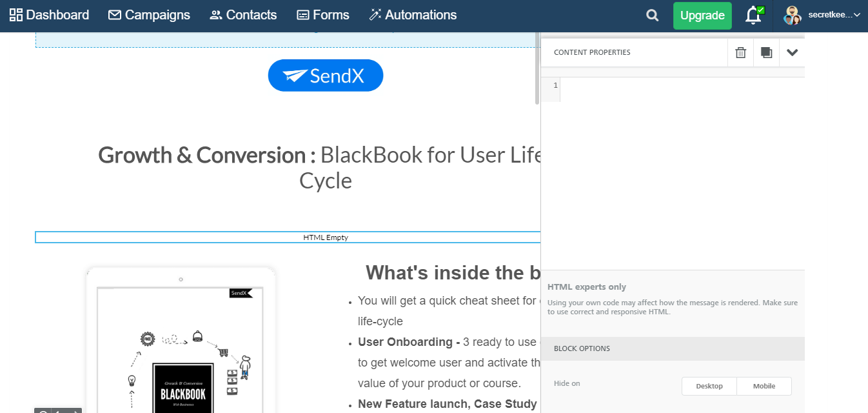The width and height of the screenshot is (868, 413).
Task: Delete the block using the trash icon
Action: 740,52
